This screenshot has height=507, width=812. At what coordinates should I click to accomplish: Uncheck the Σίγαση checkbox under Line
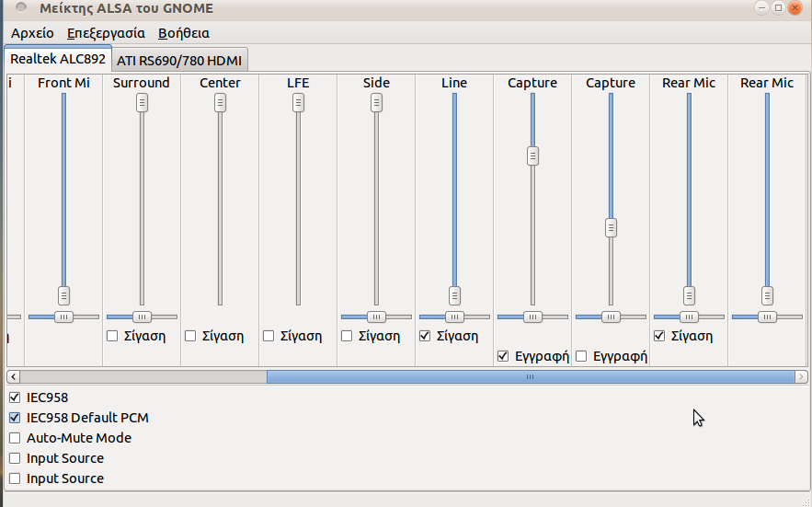click(425, 336)
